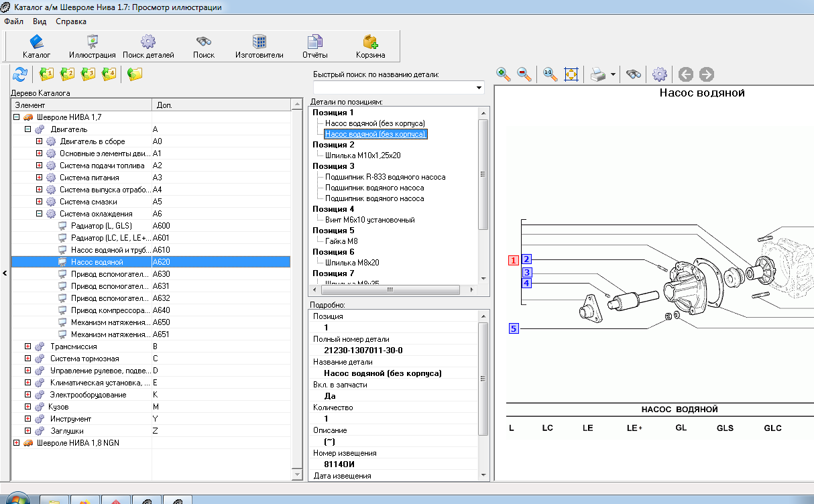Viewport: 814px width, 504px height.
Task: Open the Файл menu
Action: tap(13, 21)
